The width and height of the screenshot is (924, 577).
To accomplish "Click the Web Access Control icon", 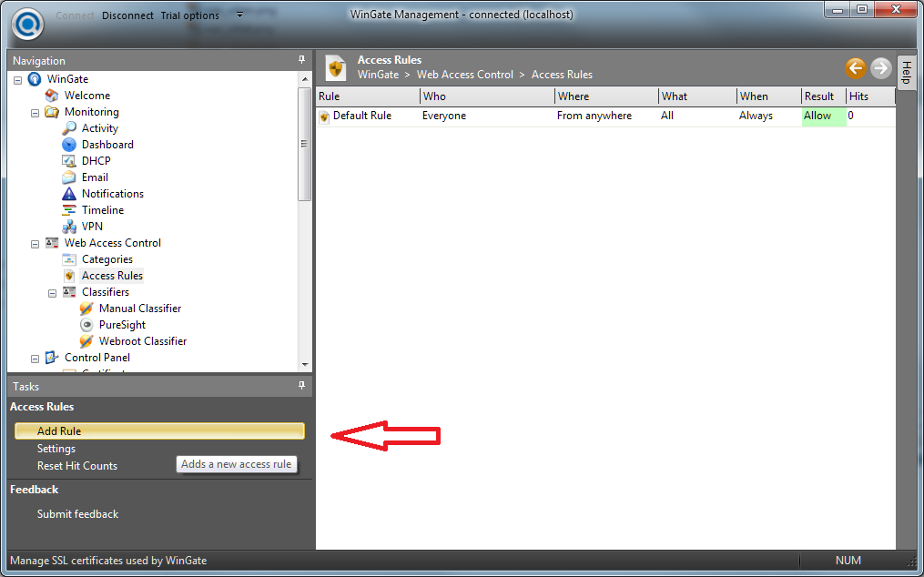I will [52, 243].
